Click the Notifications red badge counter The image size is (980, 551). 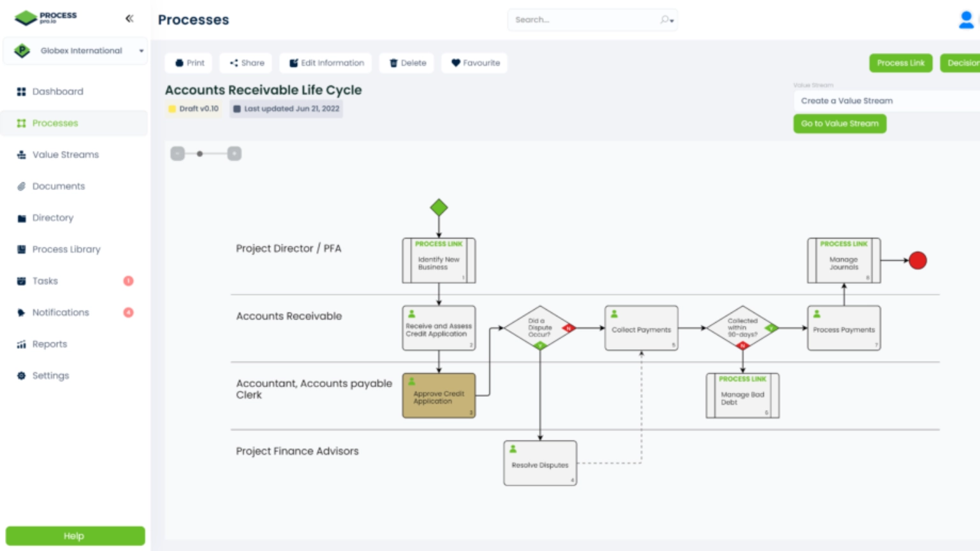pyautogui.click(x=128, y=312)
